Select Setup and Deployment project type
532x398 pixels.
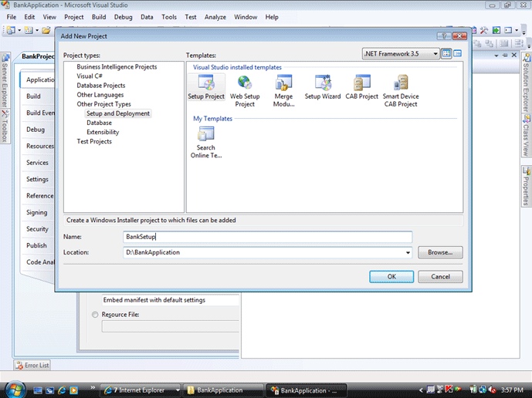(x=118, y=113)
